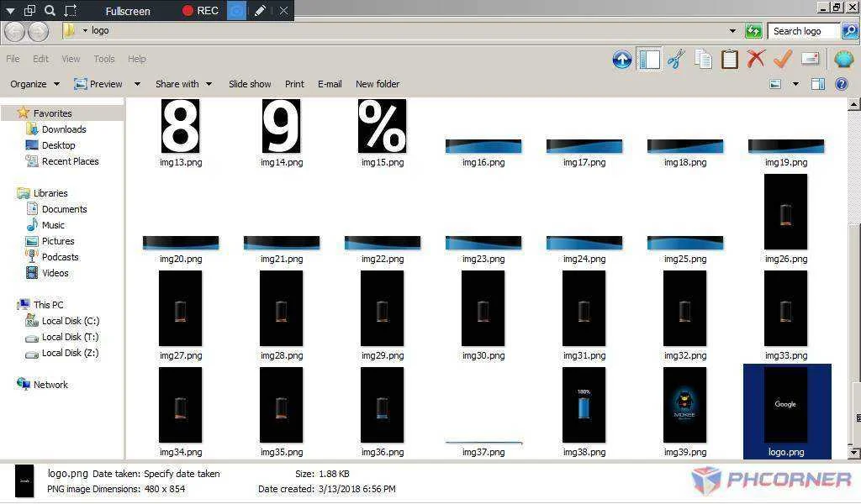The height and width of the screenshot is (504, 861).
Task: Click the Preview button
Action: tap(98, 84)
